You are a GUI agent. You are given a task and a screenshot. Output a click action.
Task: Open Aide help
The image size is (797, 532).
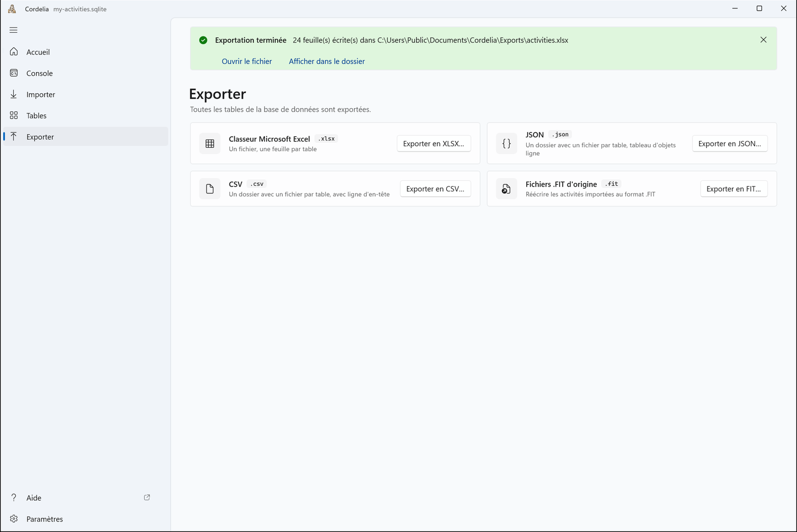point(85,498)
